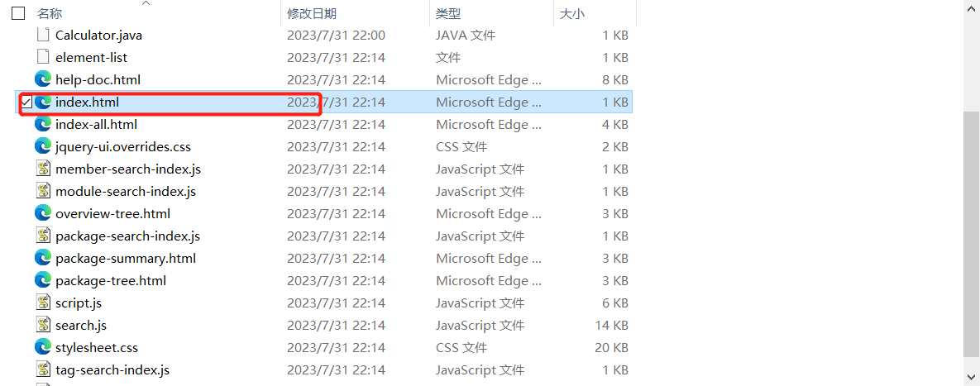
Task: Click the element-list blank file icon
Action: (42, 57)
